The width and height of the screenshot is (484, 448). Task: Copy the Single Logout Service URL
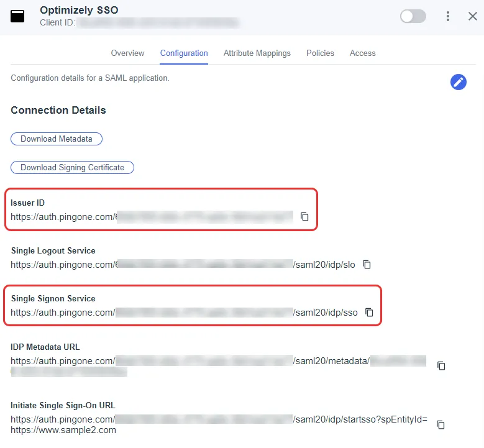pos(367,265)
